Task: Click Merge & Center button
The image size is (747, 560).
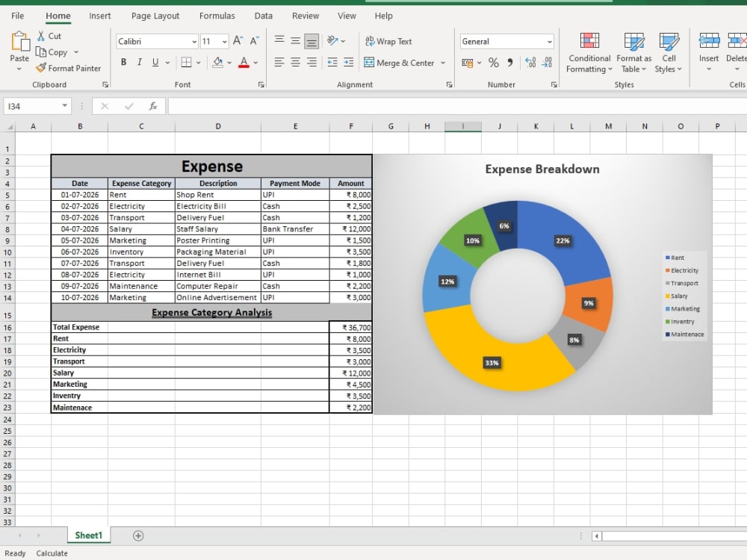Action: click(x=399, y=63)
